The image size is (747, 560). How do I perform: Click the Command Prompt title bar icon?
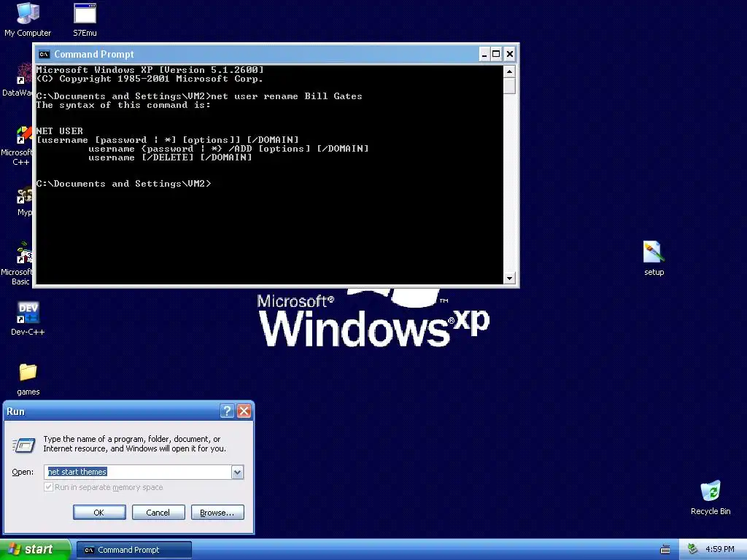(x=44, y=54)
